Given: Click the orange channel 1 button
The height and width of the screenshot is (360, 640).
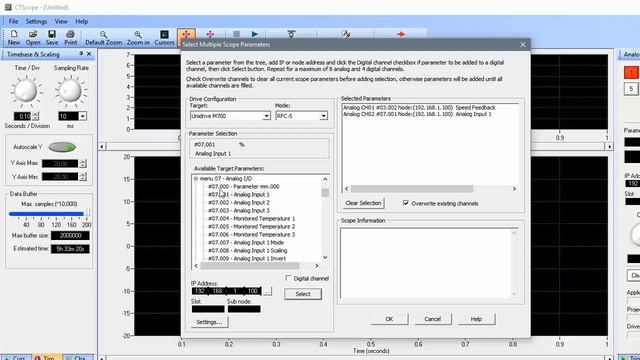Looking at the screenshot, I should pos(631,73).
